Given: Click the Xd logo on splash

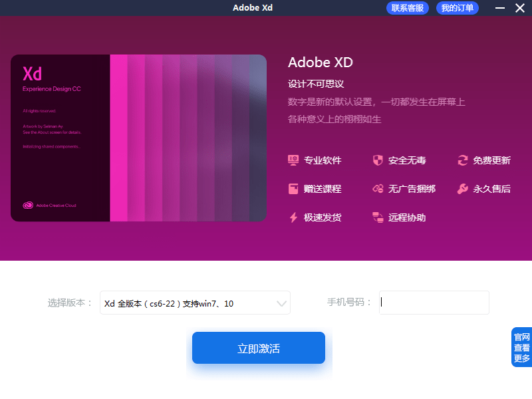Looking at the screenshot, I should (x=33, y=73).
